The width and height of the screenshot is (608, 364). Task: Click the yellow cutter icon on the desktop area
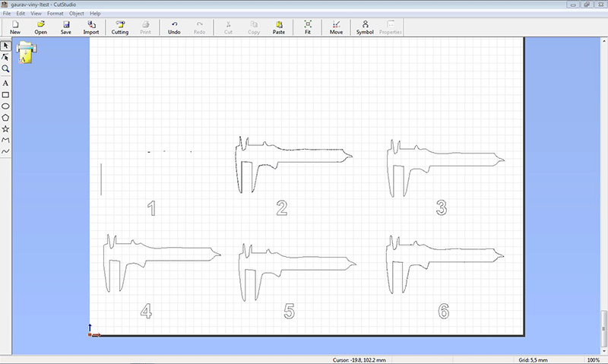click(27, 52)
